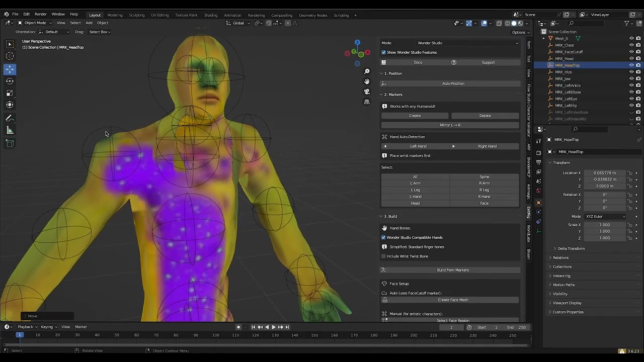Toggle the auto keying record button
The image size is (644, 362).
pos(238,327)
